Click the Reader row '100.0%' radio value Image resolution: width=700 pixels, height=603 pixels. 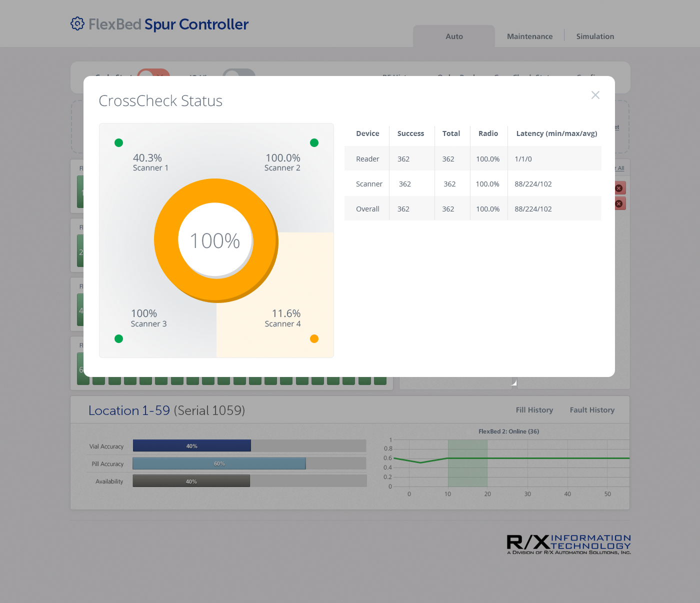coord(487,159)
